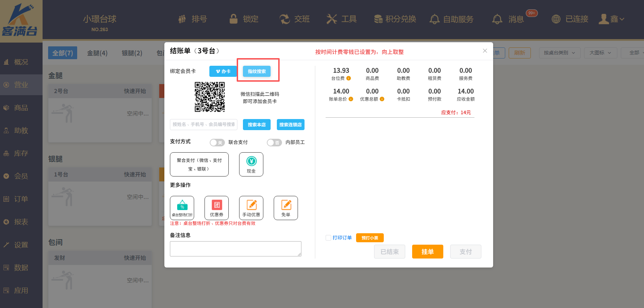Image resolution: width=644 pixels, height=308 pixels.
Task: Open 会员 in the left sidebar
Action: point(21,176)
